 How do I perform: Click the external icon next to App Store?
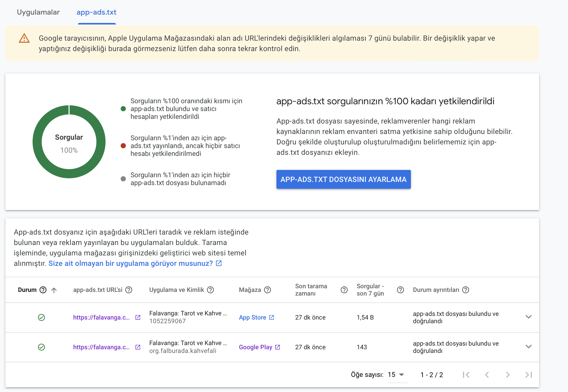(271, 317)
